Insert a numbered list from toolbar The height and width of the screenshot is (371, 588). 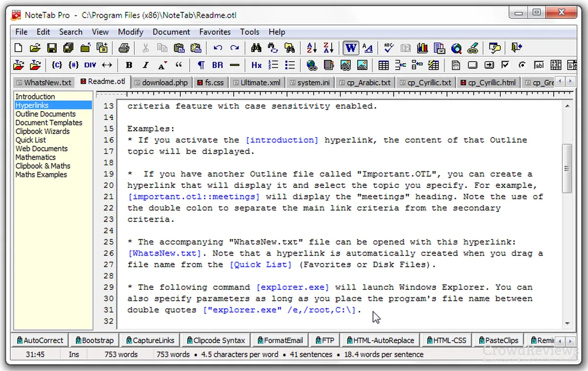(273, 65)
